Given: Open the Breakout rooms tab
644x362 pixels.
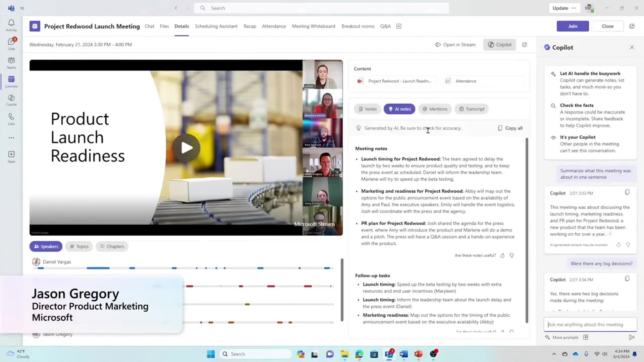Looking at the screenshot, I should click(x=358, y=26).
